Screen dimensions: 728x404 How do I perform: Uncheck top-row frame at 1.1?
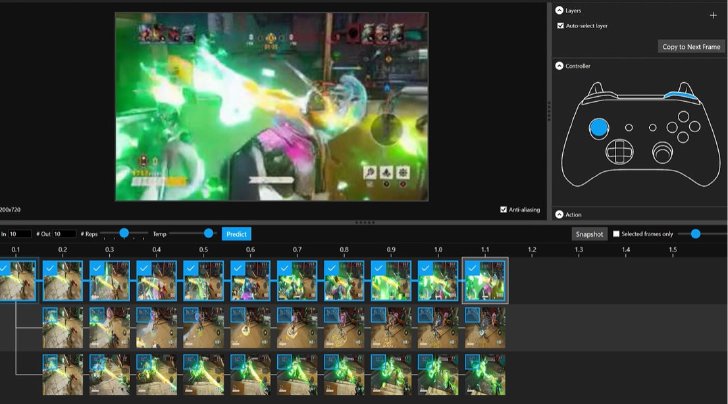click(472, 268)
